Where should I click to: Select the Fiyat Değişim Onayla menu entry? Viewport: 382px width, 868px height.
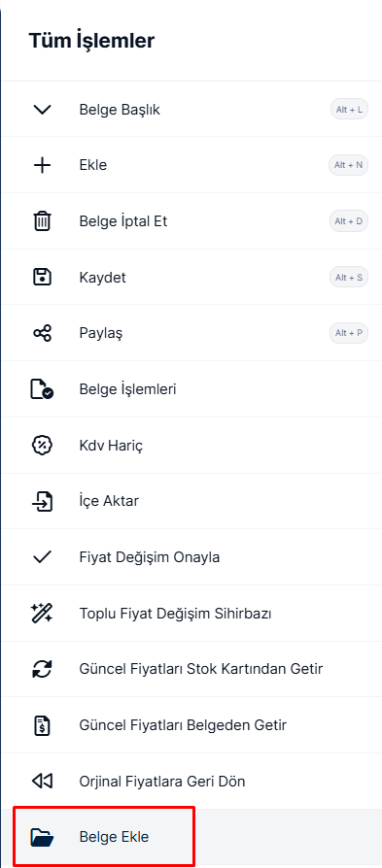191,557
